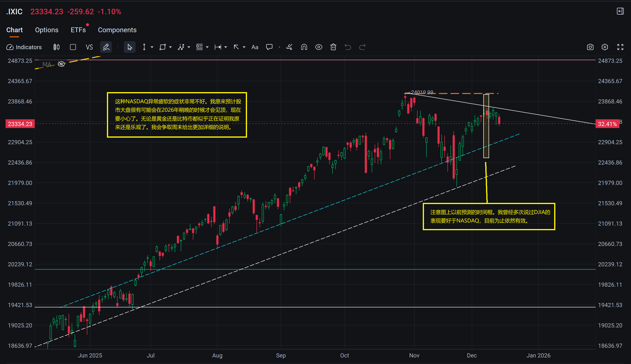Toggle the drawing pencil mode button
Viewport: 631px width, 364px height.
click(106, 47)
